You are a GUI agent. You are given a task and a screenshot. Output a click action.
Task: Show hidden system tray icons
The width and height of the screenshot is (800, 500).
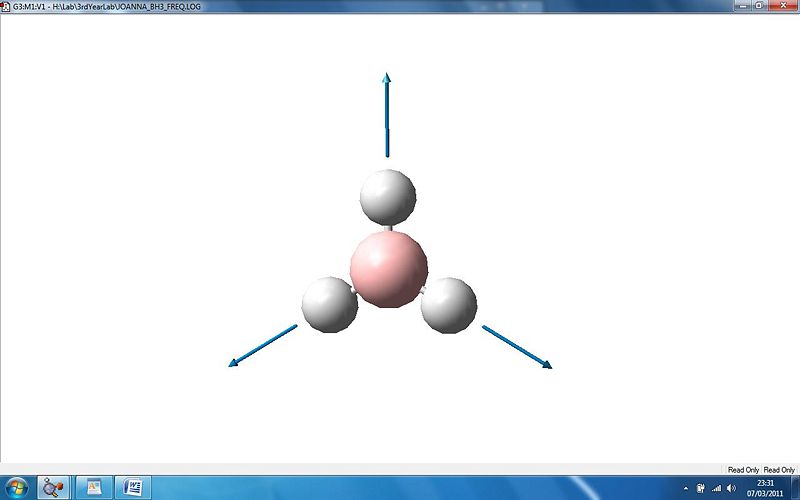(686, 489)
